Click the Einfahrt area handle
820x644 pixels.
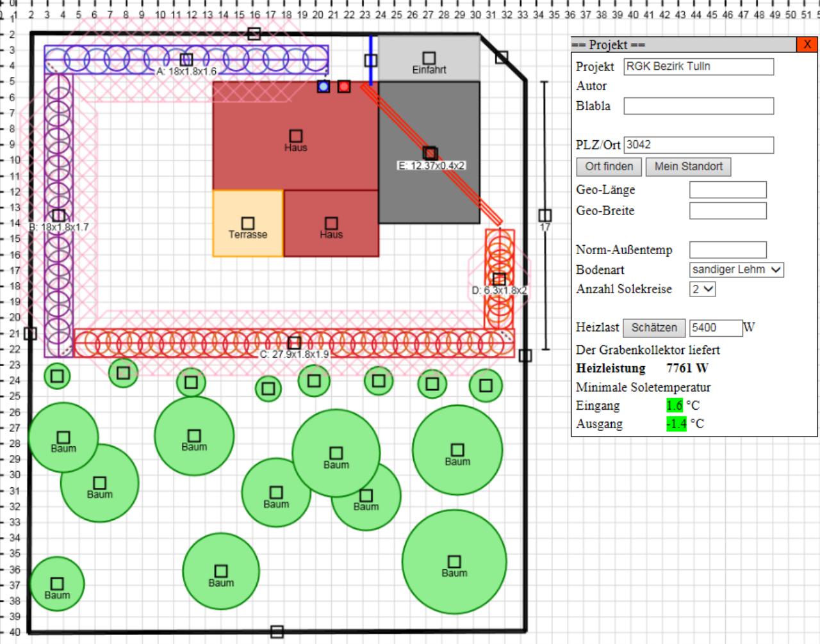429,59
